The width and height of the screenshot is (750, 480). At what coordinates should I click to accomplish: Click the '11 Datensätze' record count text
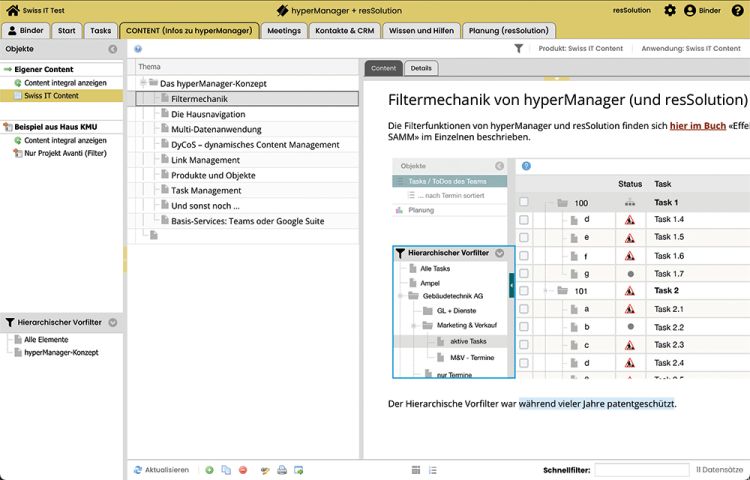[719, 470]
